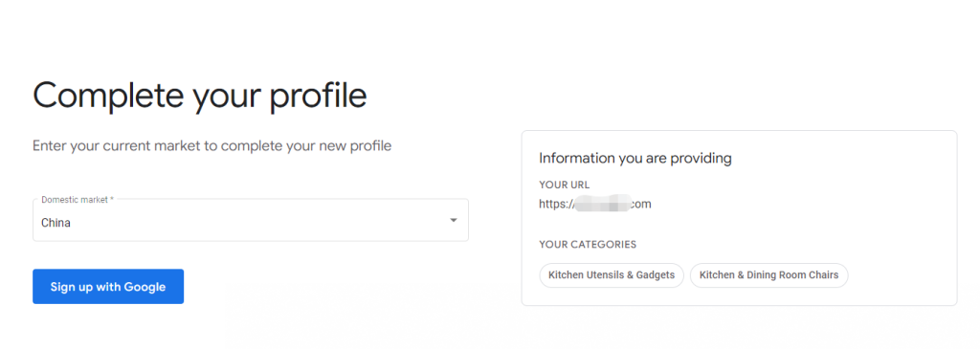Click the .com ending of the URL
This screenshot has width=980, height=349.
point(640,205)
